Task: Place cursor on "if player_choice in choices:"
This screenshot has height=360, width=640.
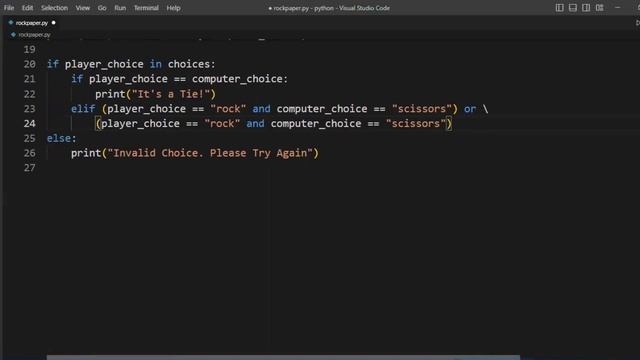Action: point(131,64)
